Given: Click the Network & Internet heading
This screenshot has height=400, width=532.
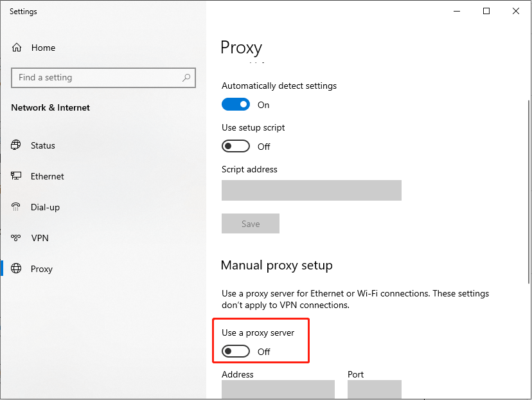Looking at the screenshot, I should [50, 107].
